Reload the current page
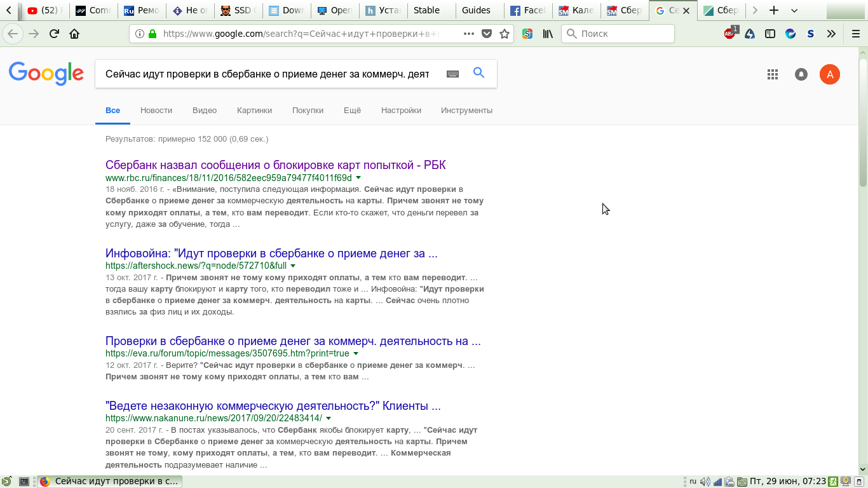Viewport: 868px width, 488px height. tap(54, 34)
